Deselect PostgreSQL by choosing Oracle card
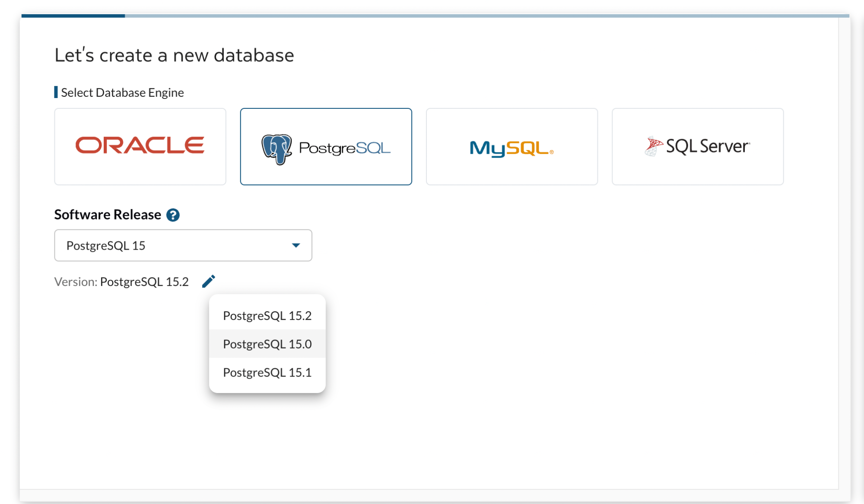The height and width of the screenshot is (504, 864). click(140, 146)
